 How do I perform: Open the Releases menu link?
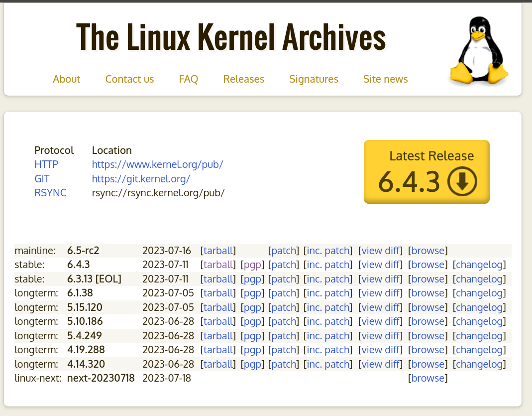(x=244, y=79)
